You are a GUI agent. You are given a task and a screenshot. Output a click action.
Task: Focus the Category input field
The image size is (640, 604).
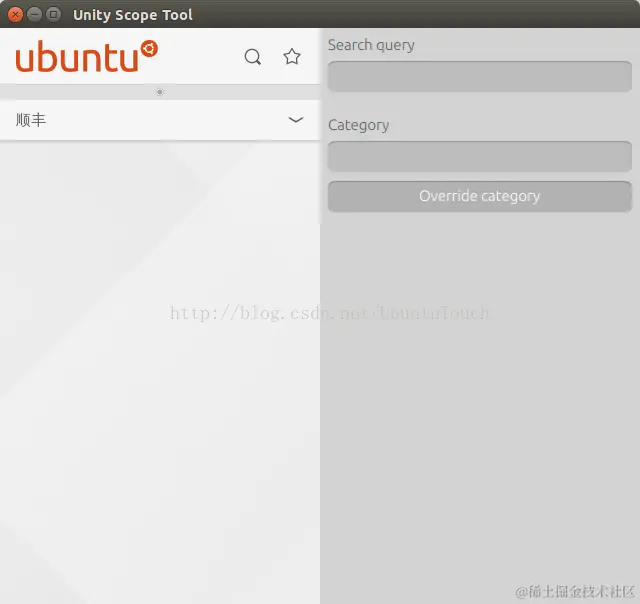[480, 156]
